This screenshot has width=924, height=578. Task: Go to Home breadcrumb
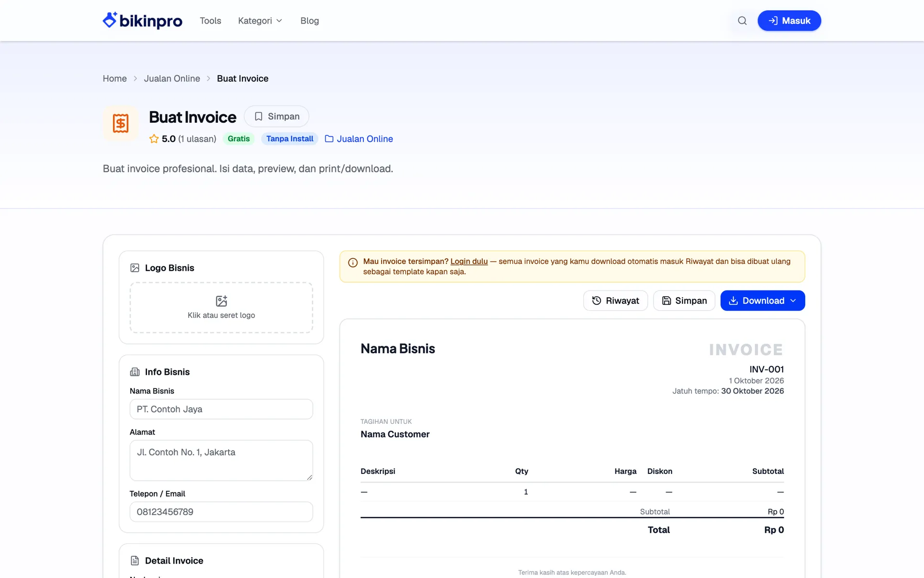click(x=115, y=79)
